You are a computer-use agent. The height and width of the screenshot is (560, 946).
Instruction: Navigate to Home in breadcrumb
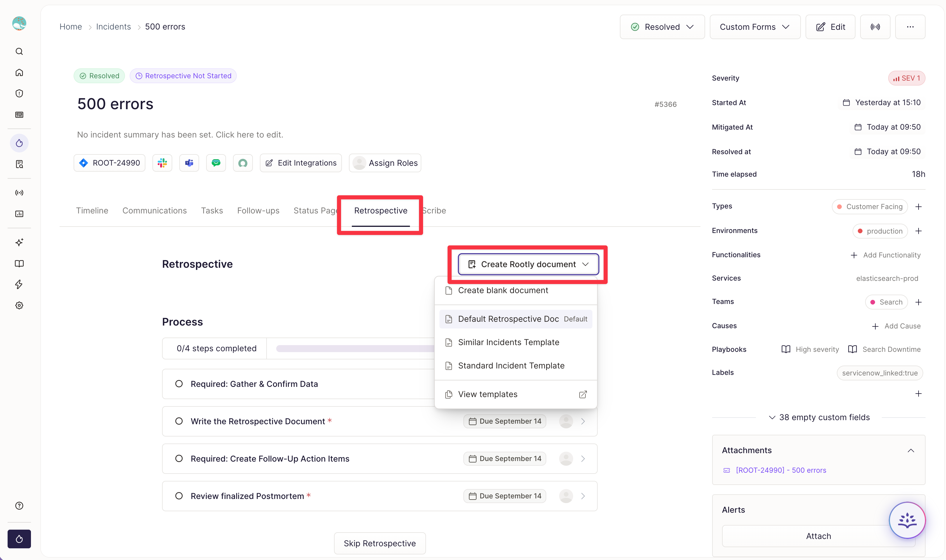click(x=71, y=27)
